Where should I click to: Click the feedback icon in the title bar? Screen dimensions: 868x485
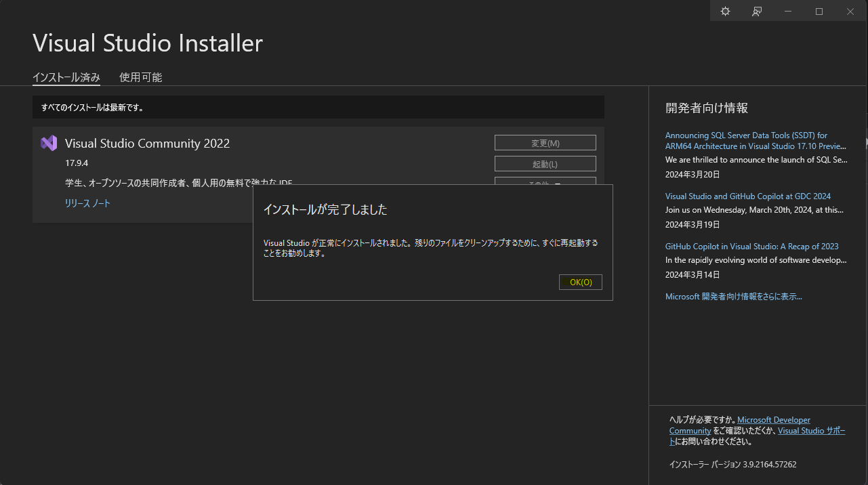pos(757,11)
